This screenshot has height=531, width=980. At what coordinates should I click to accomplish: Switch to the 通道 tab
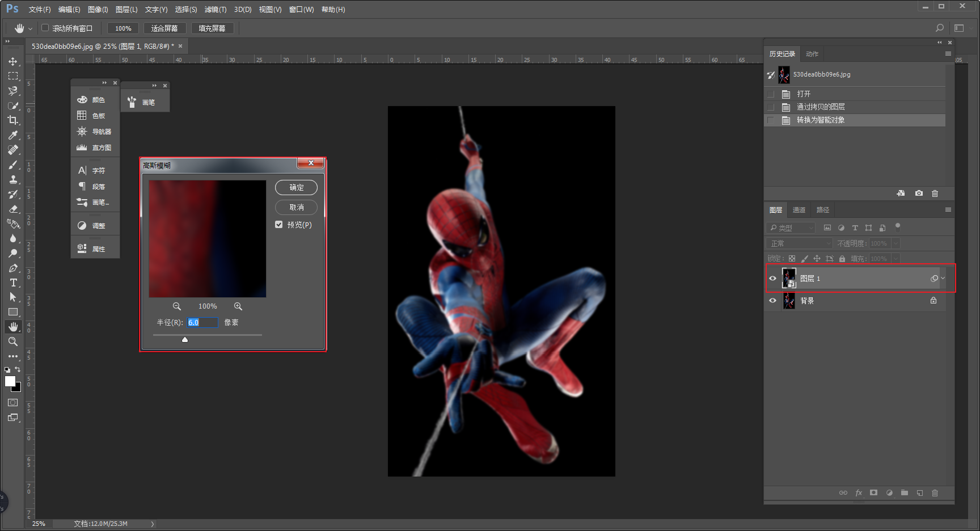pos(799,210)
